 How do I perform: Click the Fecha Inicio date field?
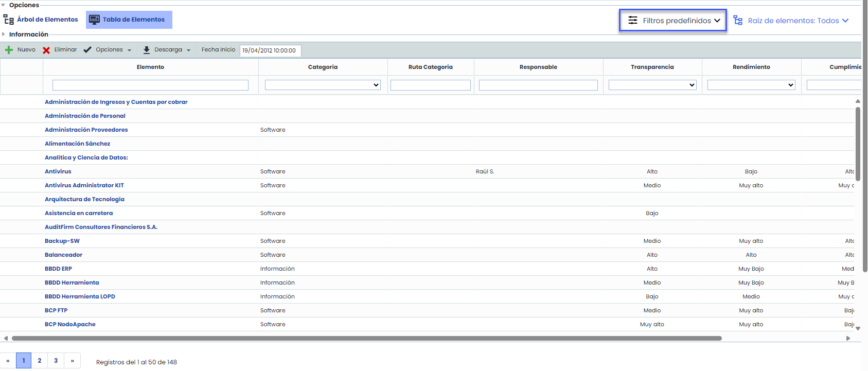coord(270,50)
